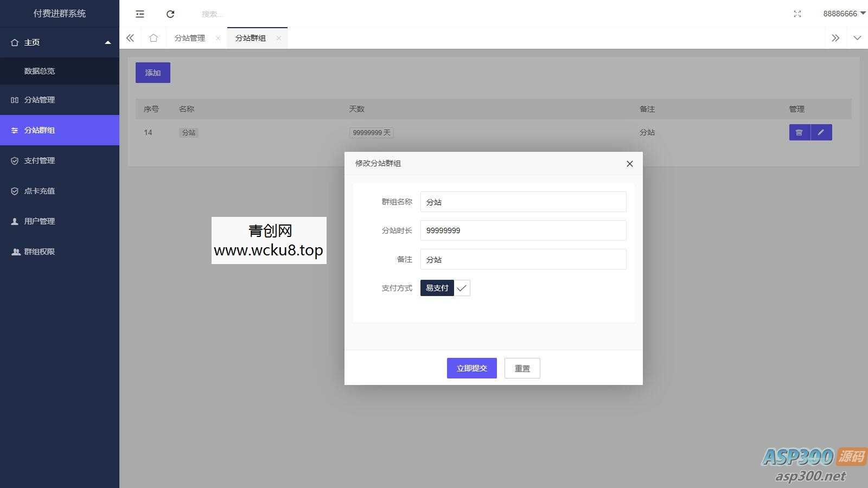Toggle fullscreen with the expand icon
Screen dimensions: 868x488
point(797,14)
